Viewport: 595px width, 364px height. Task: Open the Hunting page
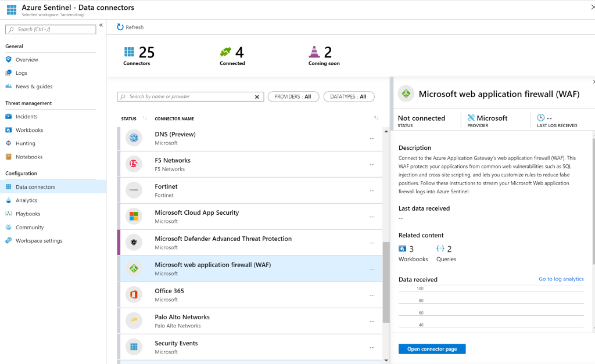pos(26,143)
